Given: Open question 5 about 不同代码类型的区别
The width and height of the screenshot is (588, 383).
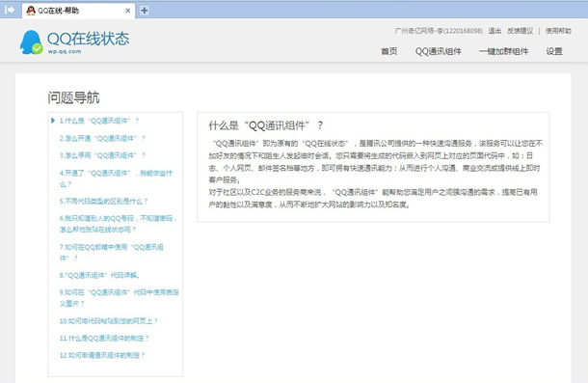Looking at the screenshot, I should [x=103, y=202].
